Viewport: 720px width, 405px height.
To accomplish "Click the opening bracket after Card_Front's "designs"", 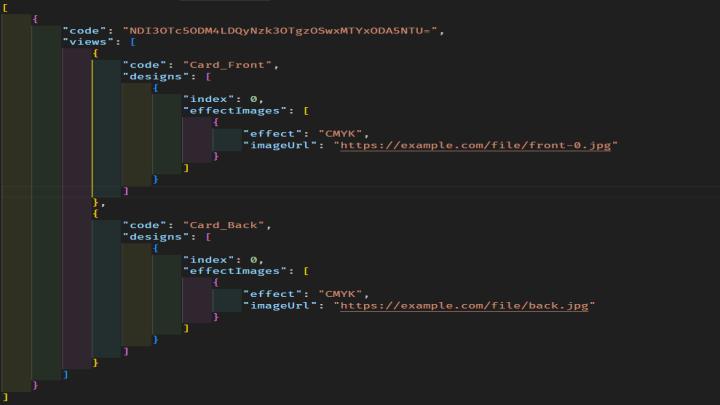I will (x=208, y=76).
